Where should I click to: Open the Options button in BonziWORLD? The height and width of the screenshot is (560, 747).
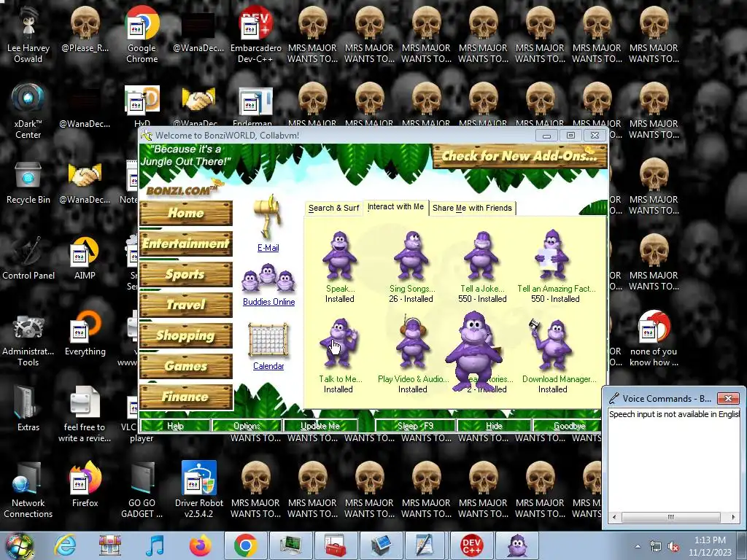pyautogui.click(x=247, y=426)
